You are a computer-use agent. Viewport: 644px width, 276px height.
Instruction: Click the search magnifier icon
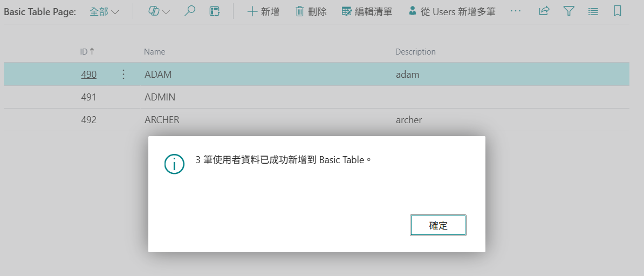(x=189, y=11)
